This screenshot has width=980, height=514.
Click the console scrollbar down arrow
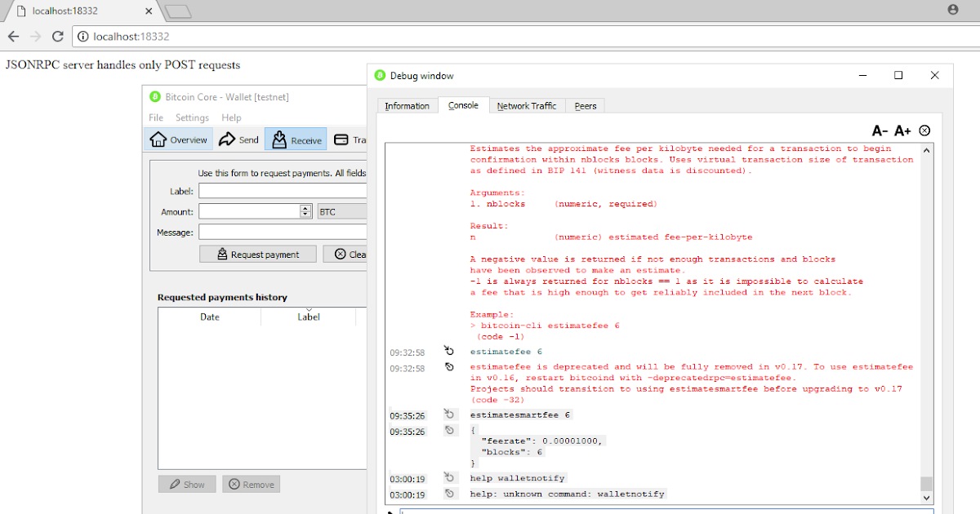[926, 497]
